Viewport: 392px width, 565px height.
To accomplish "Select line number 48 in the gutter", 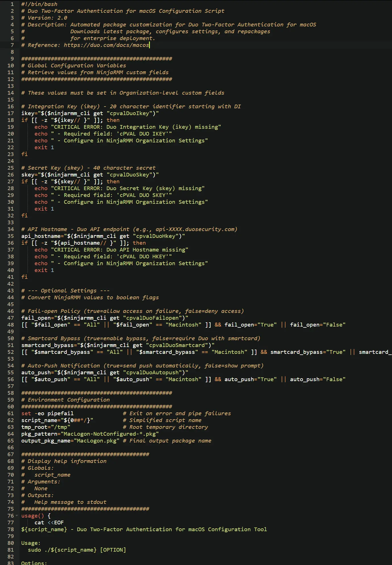I will tap(11, 325).
